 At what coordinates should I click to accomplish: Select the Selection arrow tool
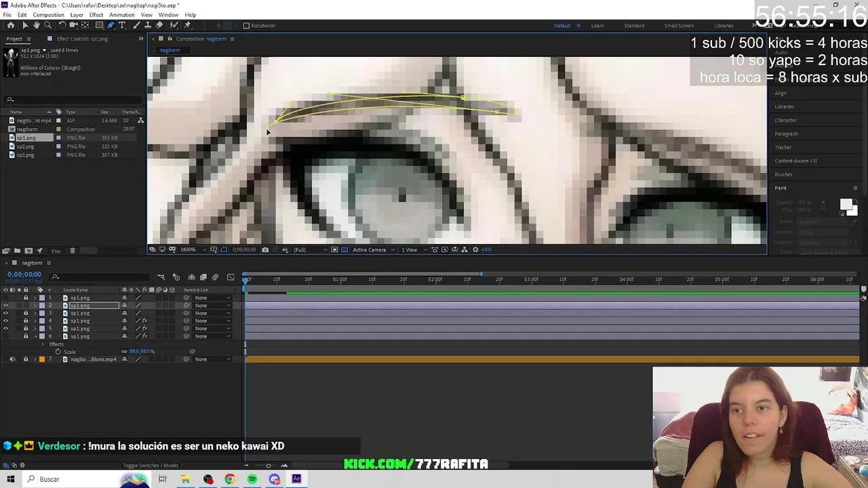point(25,25)
